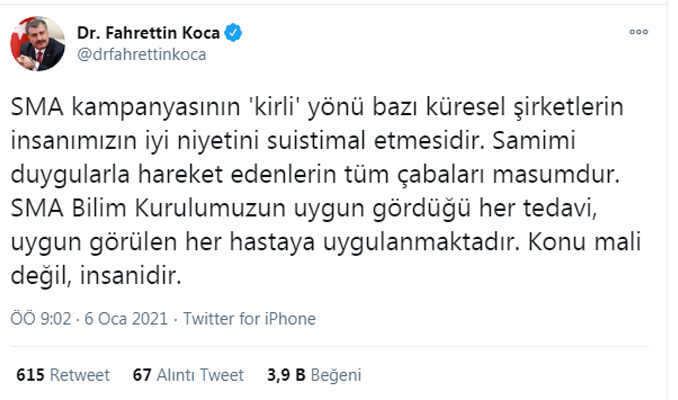Click the blue verified badge
The image size is (678, 400).
pyautogui.click(x=232, y=33)
